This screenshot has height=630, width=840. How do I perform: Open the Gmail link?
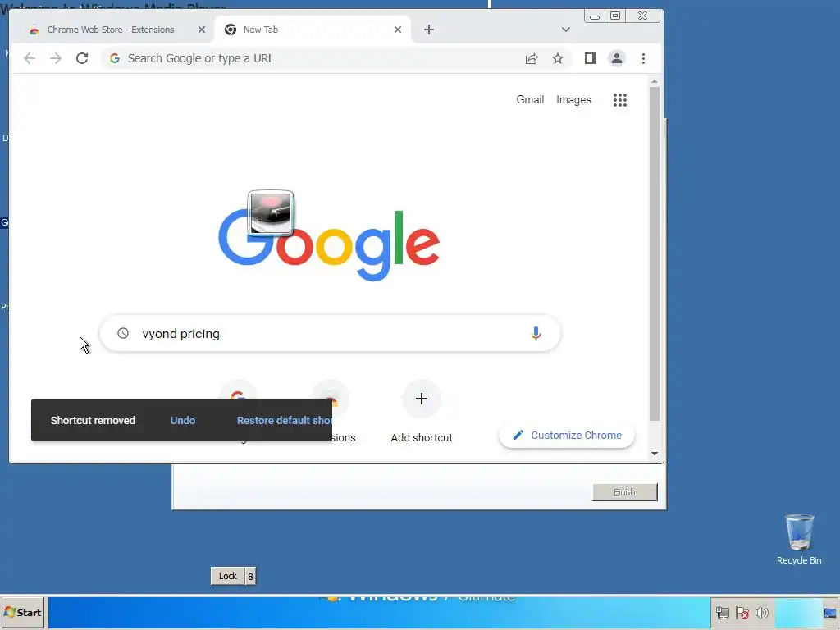tap(530, 99)
